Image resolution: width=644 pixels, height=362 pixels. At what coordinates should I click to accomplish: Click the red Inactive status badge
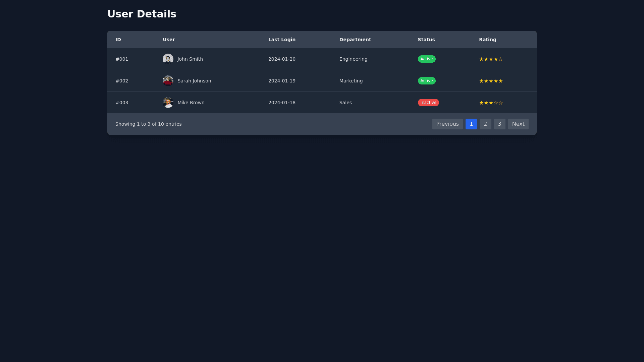pos(428,103)
